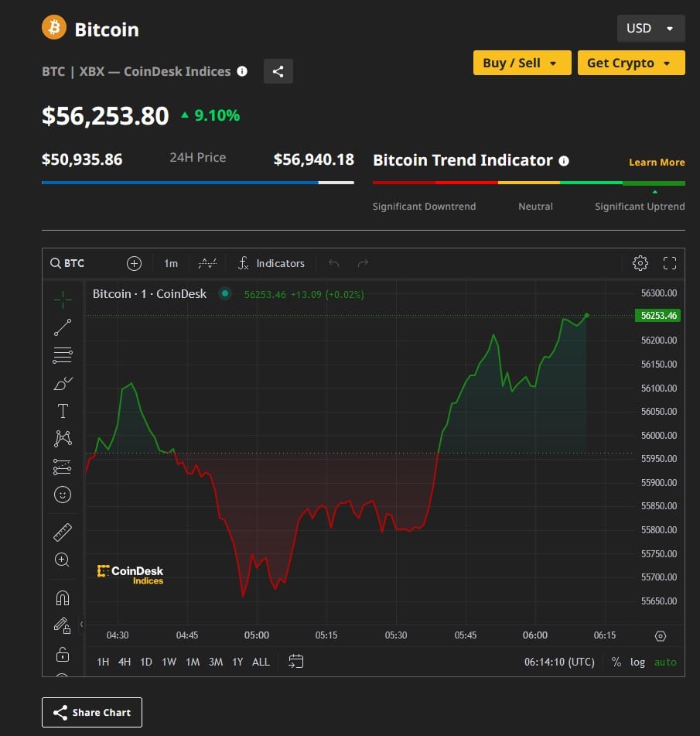Select the 1M time range
Viewport: 700px width, 736px height.
pyautogui.click(x=193, y=662)
